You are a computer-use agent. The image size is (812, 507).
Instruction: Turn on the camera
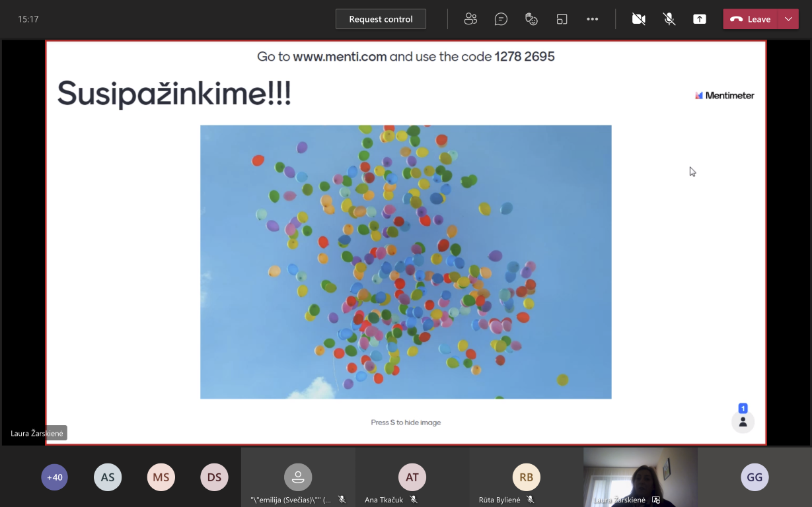tap(638, 19)
